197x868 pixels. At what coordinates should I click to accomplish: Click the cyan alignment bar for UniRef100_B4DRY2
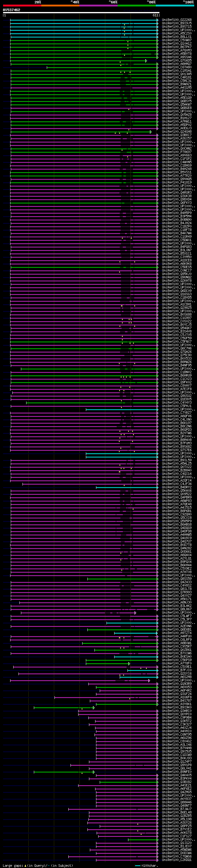(x=127, y=487)
